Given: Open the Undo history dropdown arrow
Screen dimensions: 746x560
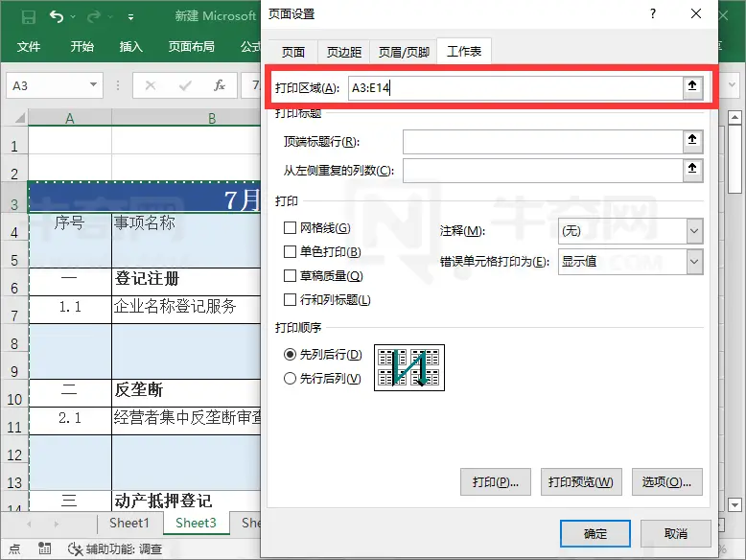Looking at the screenshot, I should click(x=73, y=17).
